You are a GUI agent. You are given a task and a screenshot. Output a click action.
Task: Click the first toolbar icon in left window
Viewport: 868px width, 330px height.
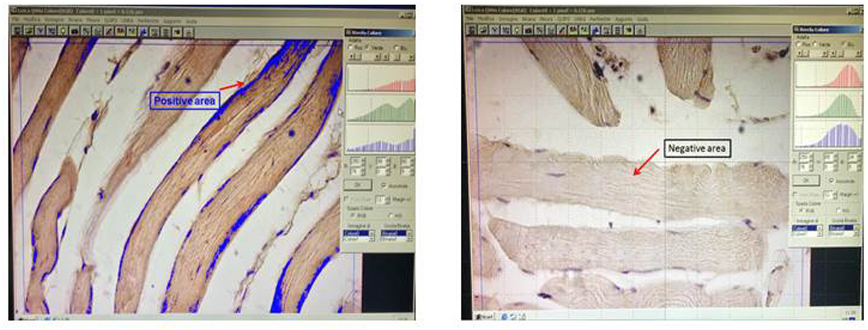(x=17, y=31)
